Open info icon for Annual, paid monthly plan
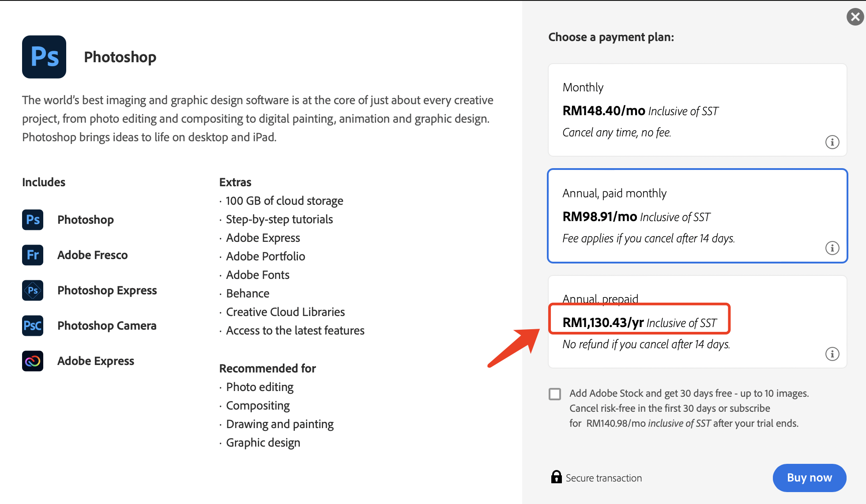 click(832, 248)
